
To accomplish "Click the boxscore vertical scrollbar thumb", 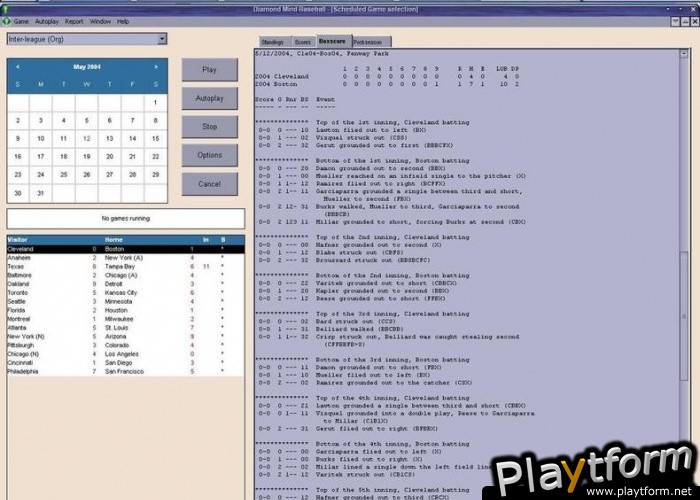I will (x=684, y=316).
